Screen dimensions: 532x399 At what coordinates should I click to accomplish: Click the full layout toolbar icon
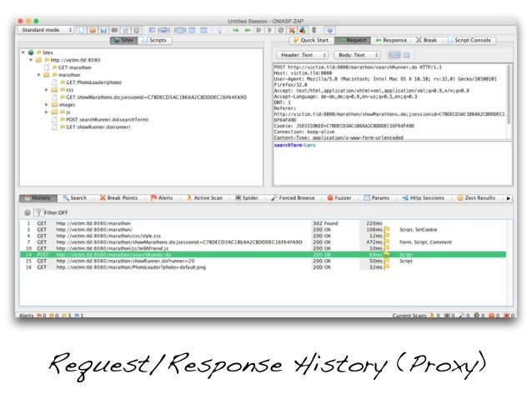click(179, 30)
